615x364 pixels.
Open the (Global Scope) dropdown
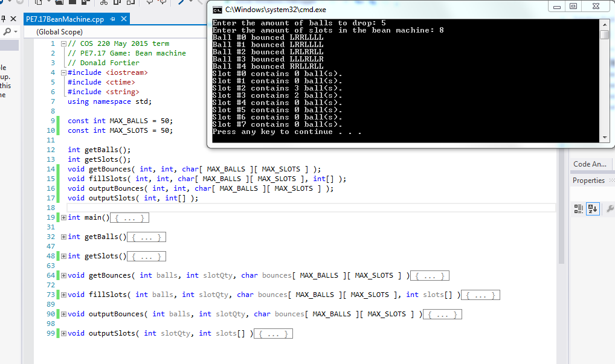coord(116,32)
